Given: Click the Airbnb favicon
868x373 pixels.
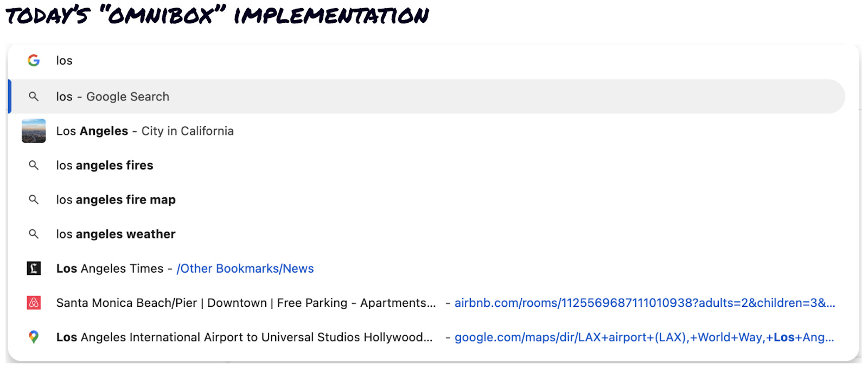Looking at the screenshot, I should point(34,303).
